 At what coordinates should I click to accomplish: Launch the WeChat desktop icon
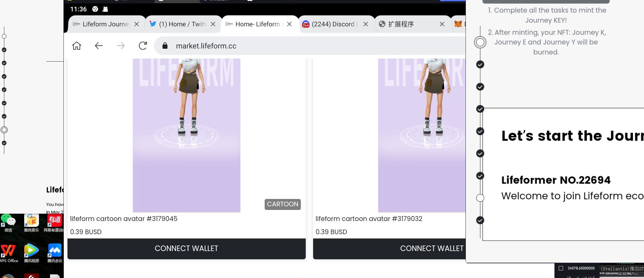point(8,223)
